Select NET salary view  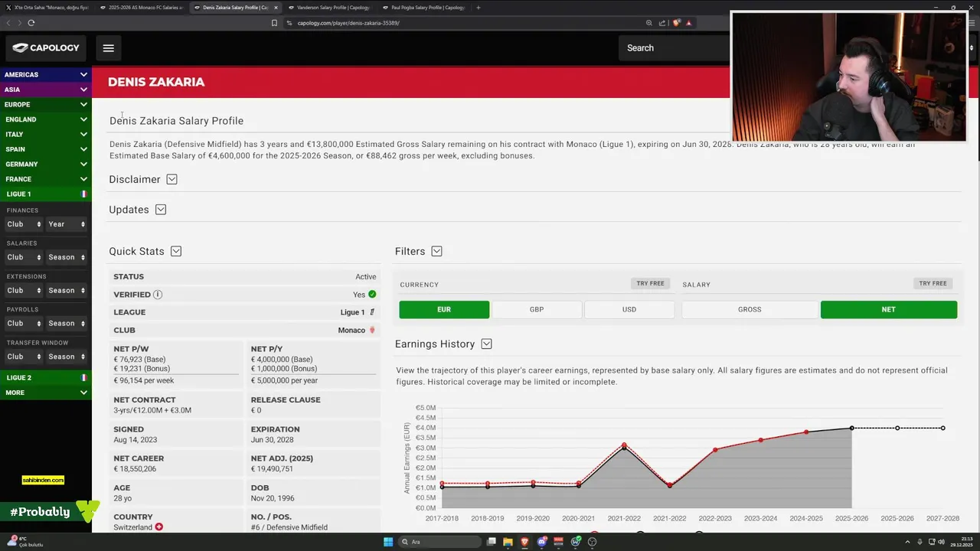pyautogui.click(x=889, y=310)
